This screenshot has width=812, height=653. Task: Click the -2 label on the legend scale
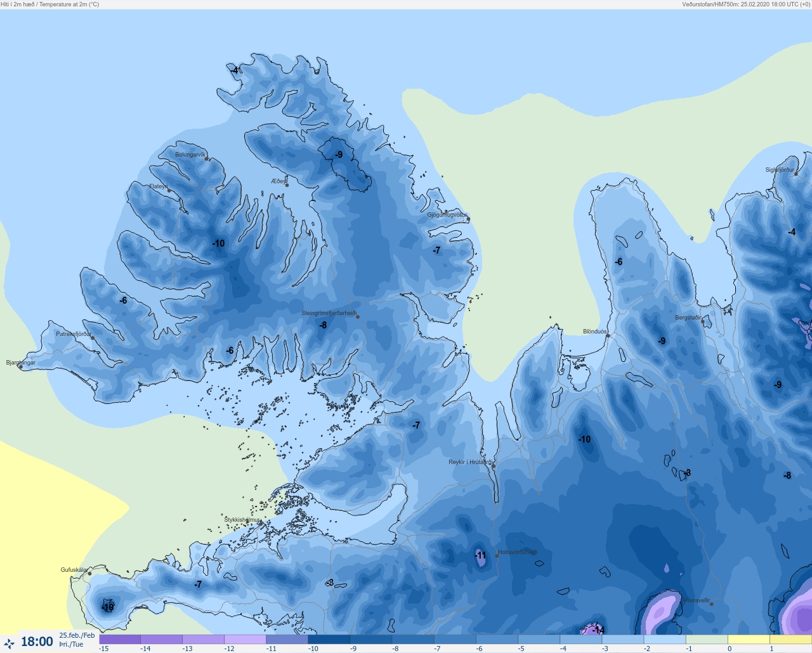click(x=646, y=649)
